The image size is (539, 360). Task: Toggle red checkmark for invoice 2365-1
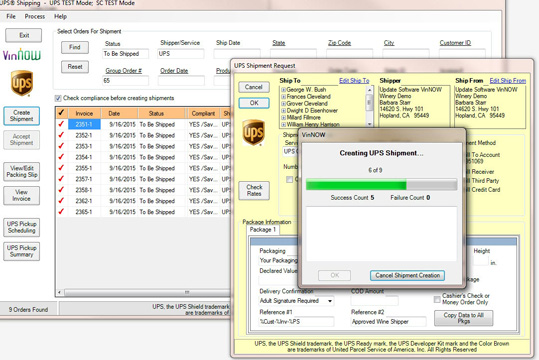[61, 211]
